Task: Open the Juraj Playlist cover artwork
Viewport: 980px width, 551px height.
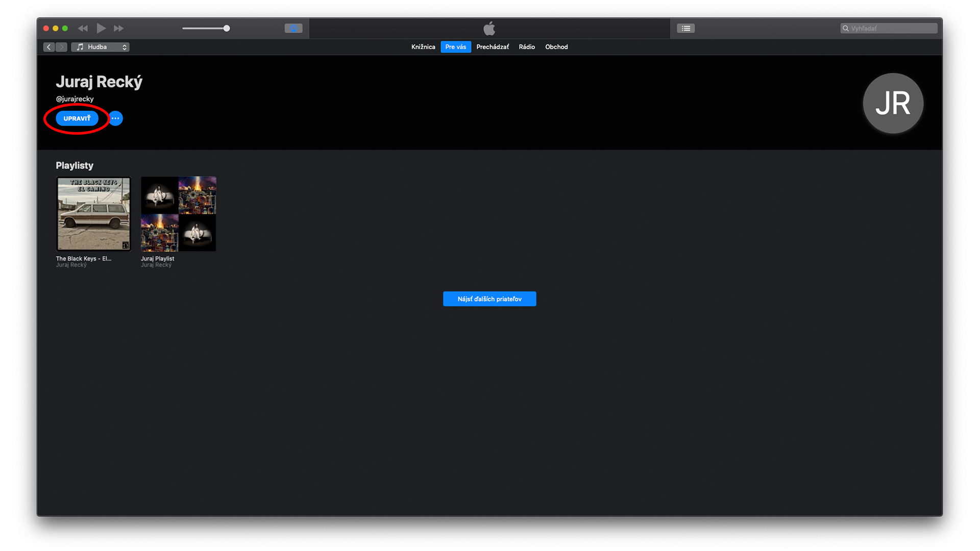Action: point(179,214)
